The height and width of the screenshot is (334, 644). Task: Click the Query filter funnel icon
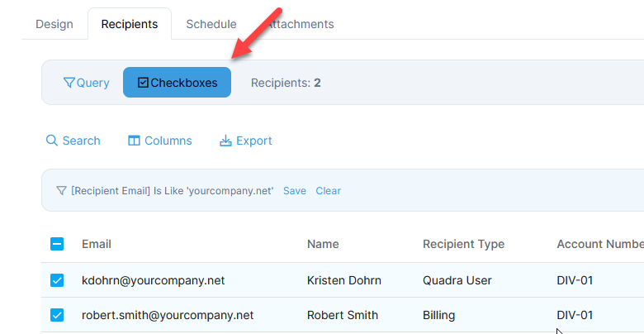pos(69,83)
